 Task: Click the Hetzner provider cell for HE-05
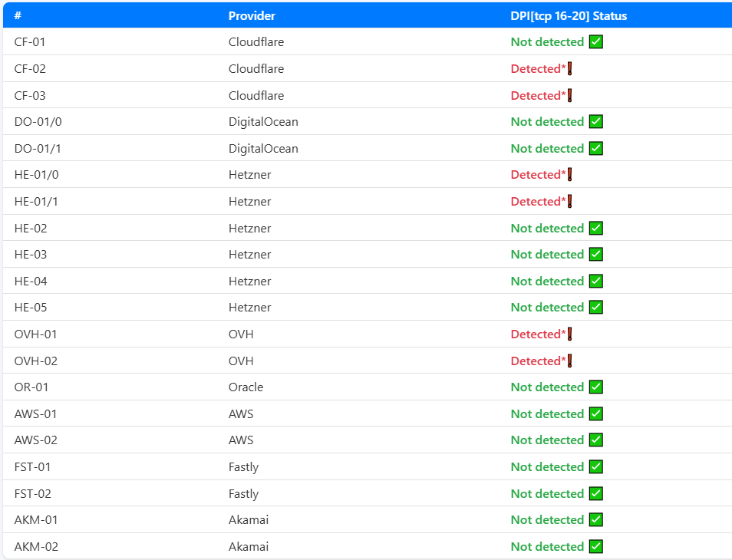[x=249, y=308]
